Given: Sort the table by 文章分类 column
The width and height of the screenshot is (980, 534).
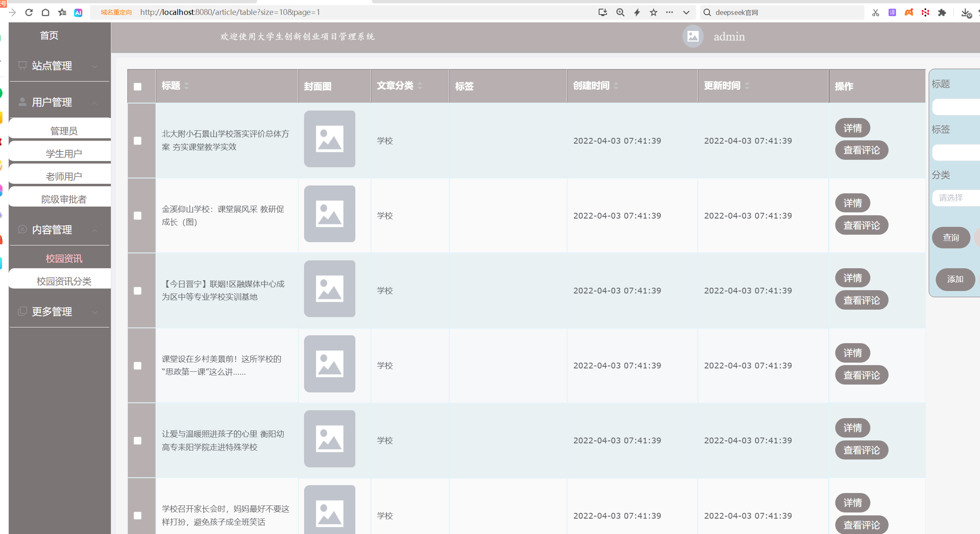Looking at the screenshot, I should click(420, 86).
